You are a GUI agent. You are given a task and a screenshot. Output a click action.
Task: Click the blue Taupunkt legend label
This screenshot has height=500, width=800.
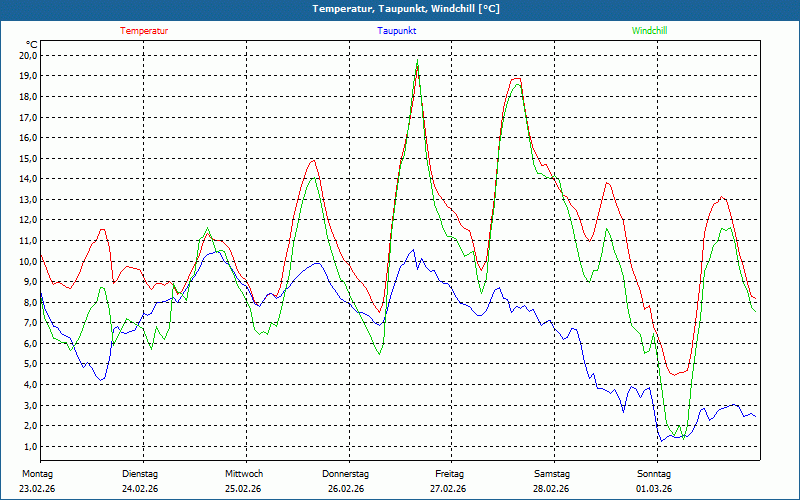(396, 31)
